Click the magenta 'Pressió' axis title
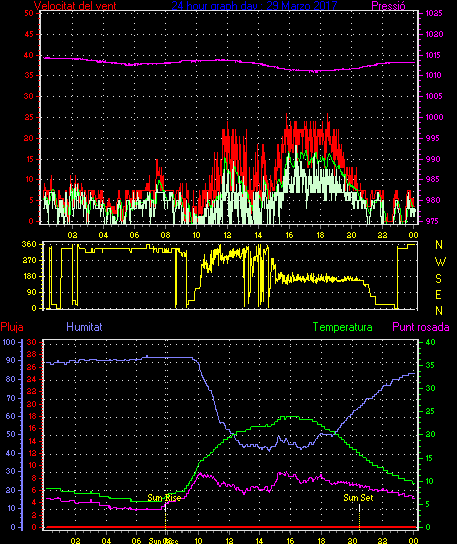457x544 pixels. click(388, 5)
